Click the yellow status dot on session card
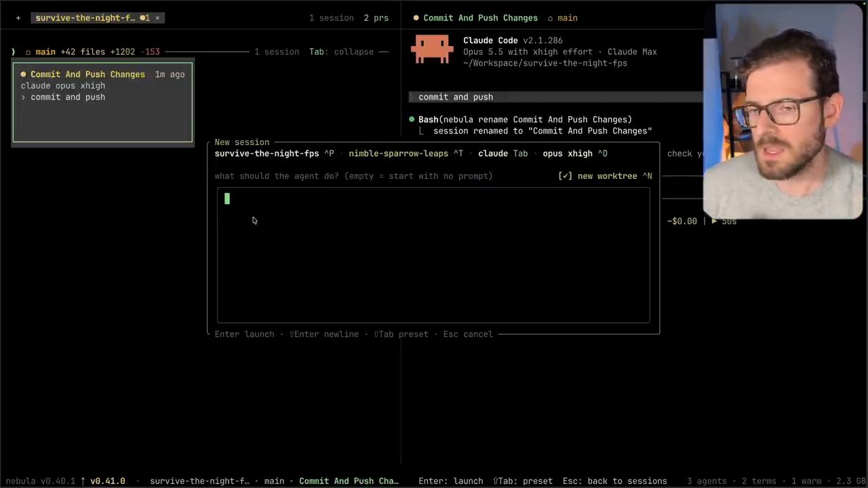 click(x=23, y=75)
